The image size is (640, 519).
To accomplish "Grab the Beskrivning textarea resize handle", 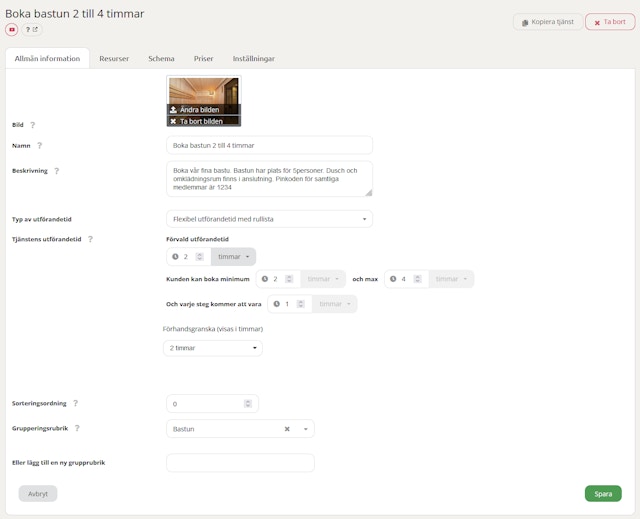I will (368, 193).
